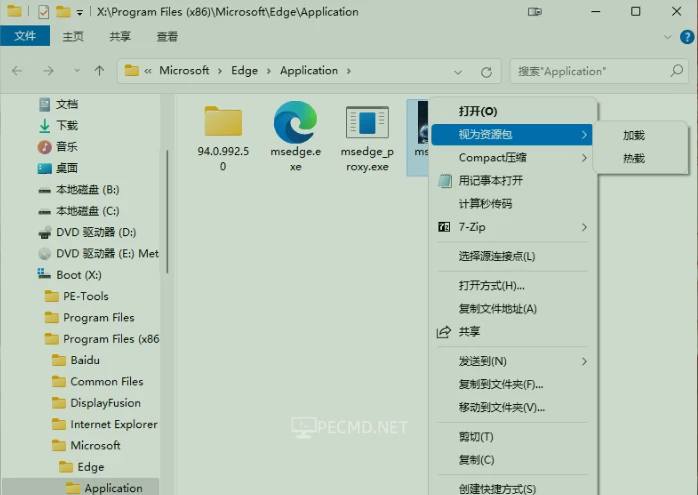Click the share icon beside 共享

point(443,332)
